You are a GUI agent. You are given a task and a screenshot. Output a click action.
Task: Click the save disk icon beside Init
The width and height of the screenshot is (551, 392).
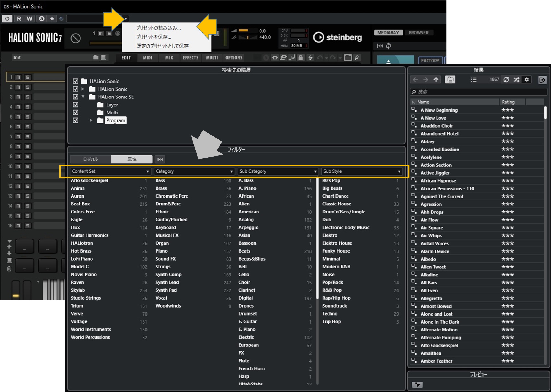(x=104, y=57)
